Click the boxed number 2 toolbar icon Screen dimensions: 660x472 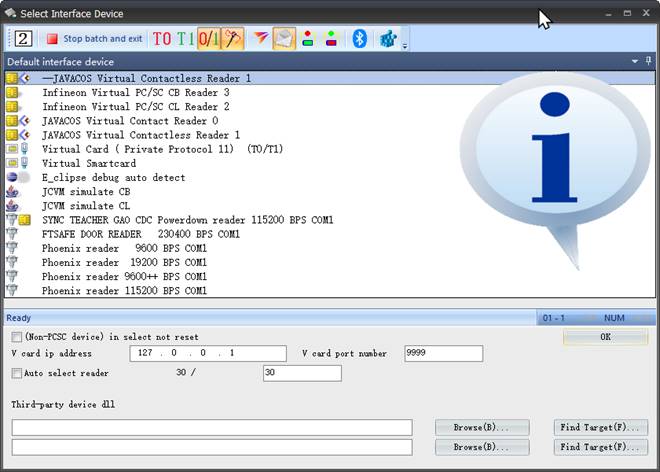24,39
